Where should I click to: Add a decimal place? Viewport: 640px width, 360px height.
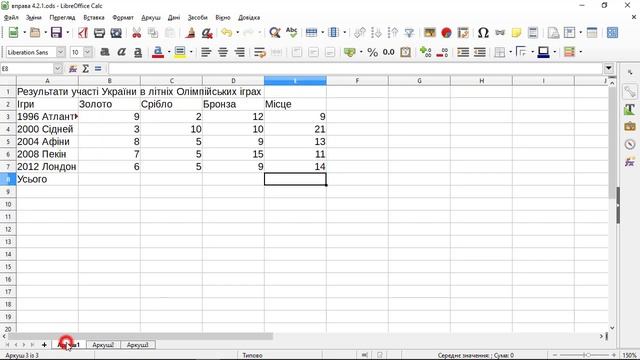(x=425, y=52)
